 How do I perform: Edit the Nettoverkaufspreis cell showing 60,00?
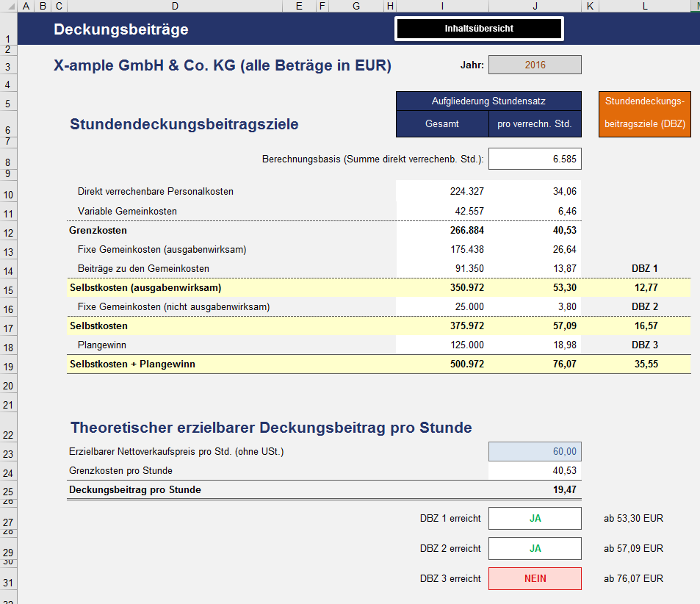535,452
